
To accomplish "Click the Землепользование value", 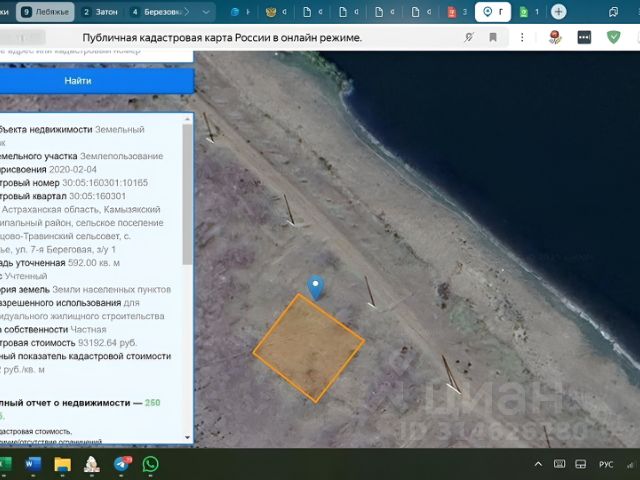I will pyautogui.click(x=122, y=156).
